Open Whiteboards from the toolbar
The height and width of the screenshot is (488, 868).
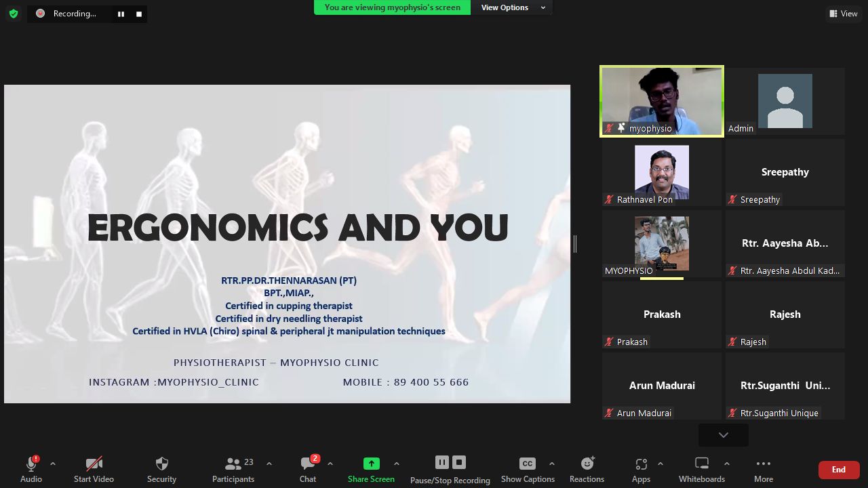coord(701,464)
